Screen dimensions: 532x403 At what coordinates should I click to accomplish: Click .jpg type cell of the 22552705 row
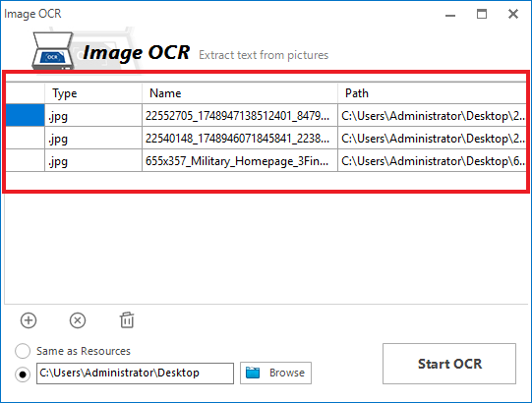(x=93, y=116)
